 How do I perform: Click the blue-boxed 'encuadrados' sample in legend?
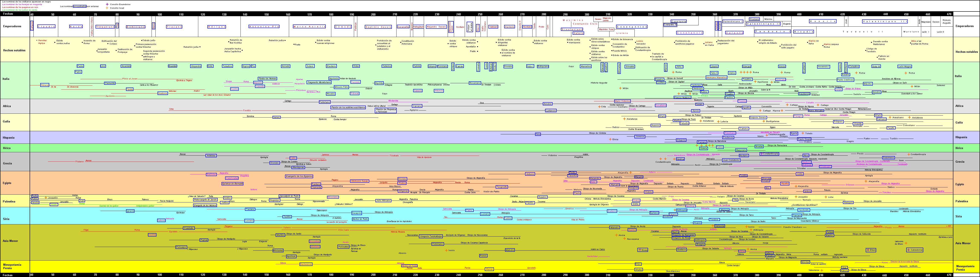[80, 6]
